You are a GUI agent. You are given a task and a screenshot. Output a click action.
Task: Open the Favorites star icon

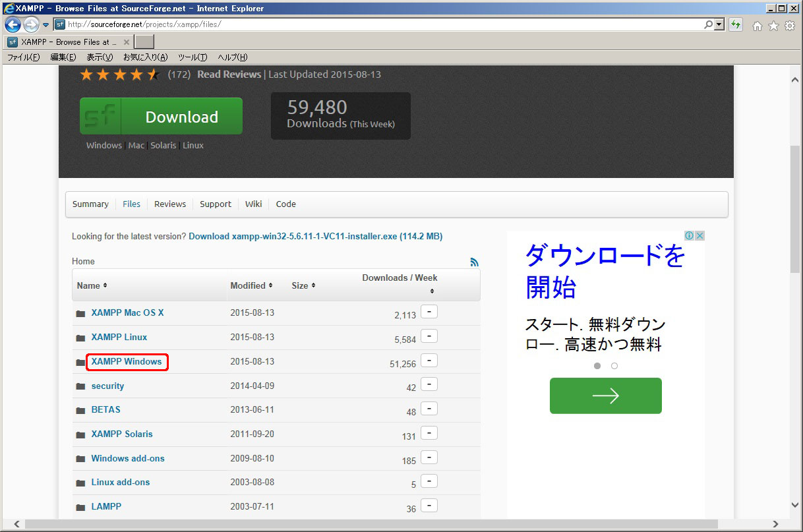(773, 26)
